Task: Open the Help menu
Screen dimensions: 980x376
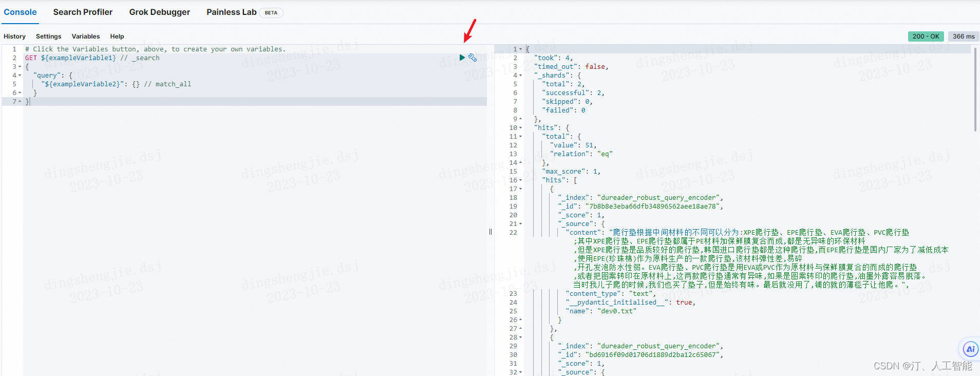Action: [x=117, y=36]
